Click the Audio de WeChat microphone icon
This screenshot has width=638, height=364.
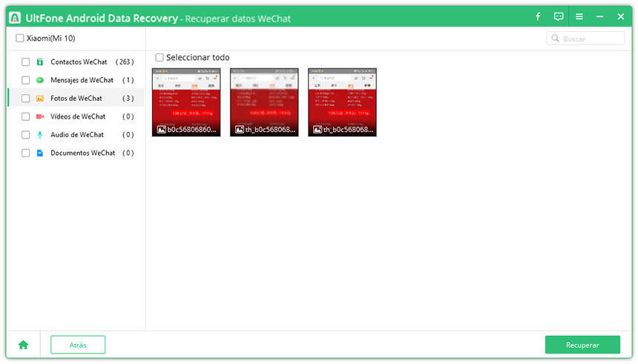[x=39, y=135]
